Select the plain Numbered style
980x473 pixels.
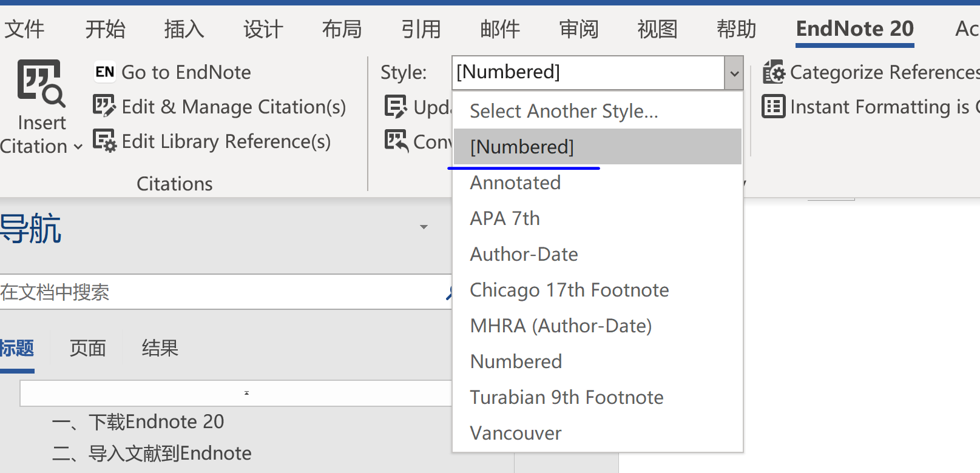[598, 361]
